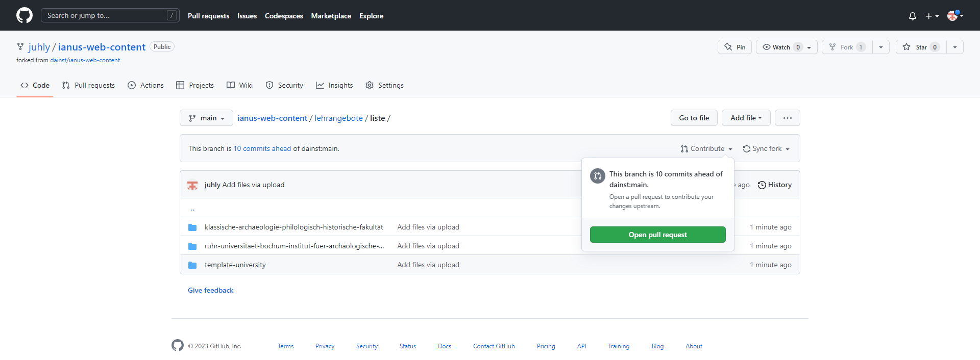The width and height of the screenshot is (980, 360).
Task: Go to juhly owner profile link
Action: [x=39, y=47]
